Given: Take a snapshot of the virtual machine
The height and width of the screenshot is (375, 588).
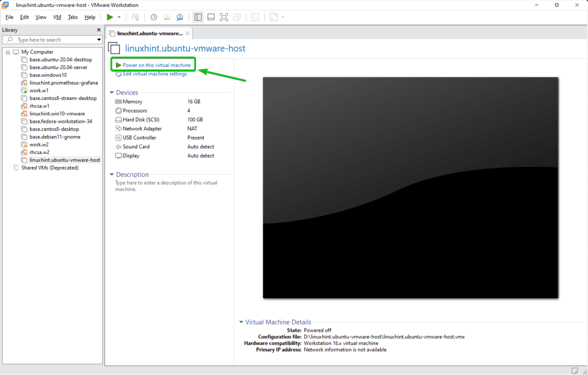Looking at the screenshot, I should coord(154,16).
